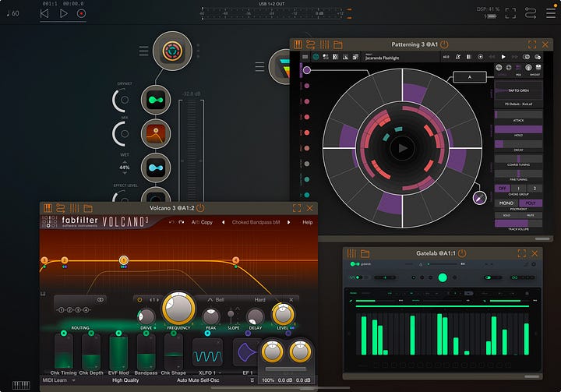Click A/B Copy in Volcano 3
561x392 pixels.
(x=202, y=222)
